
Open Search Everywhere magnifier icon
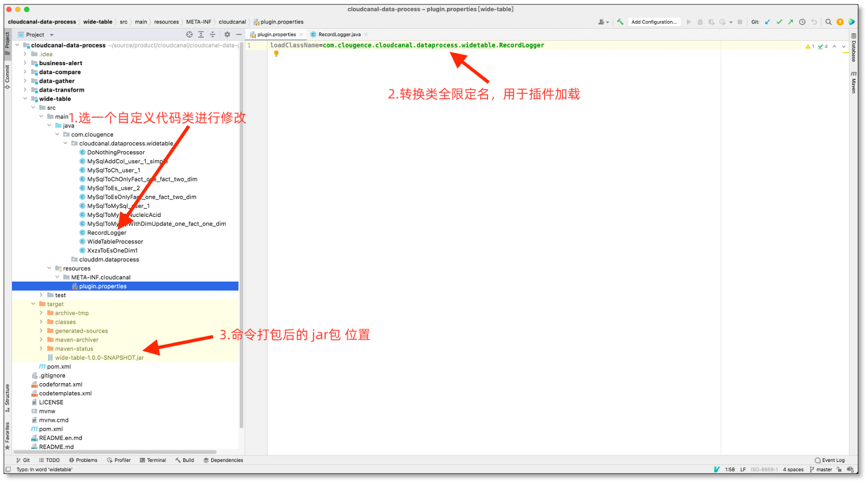click(828, 22)
